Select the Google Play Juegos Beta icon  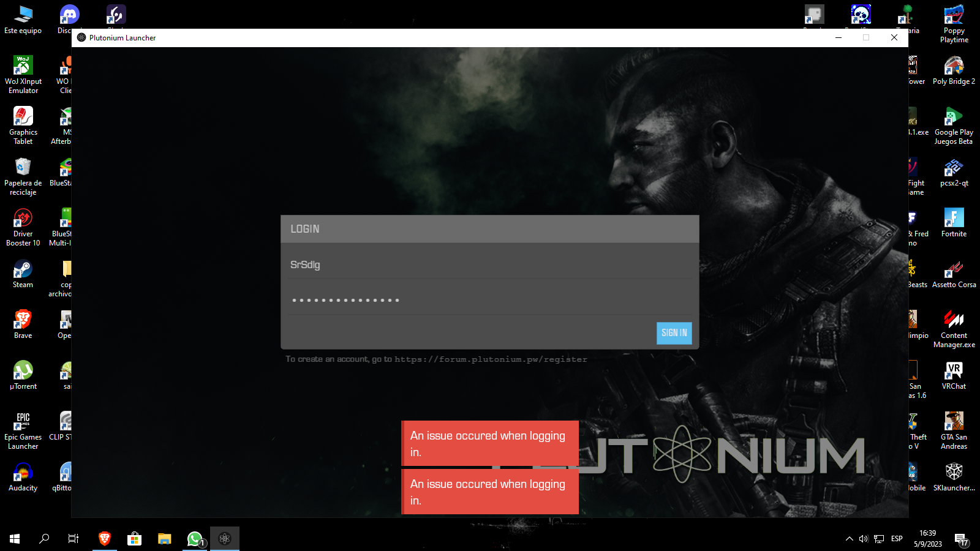click(x=954, y=126)
